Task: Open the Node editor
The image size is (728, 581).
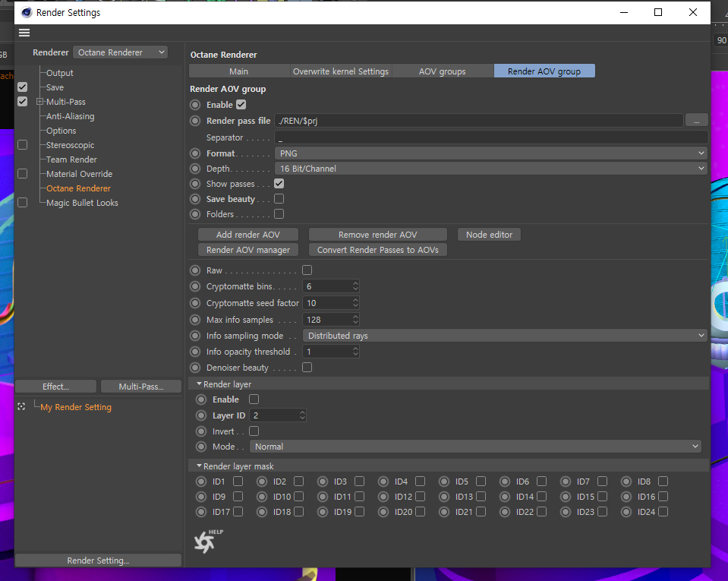Action: coord(489,235)
